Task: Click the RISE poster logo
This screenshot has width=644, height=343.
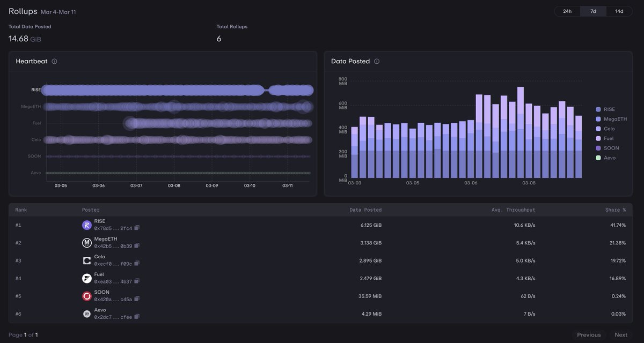Action: [x=86, y=225]
